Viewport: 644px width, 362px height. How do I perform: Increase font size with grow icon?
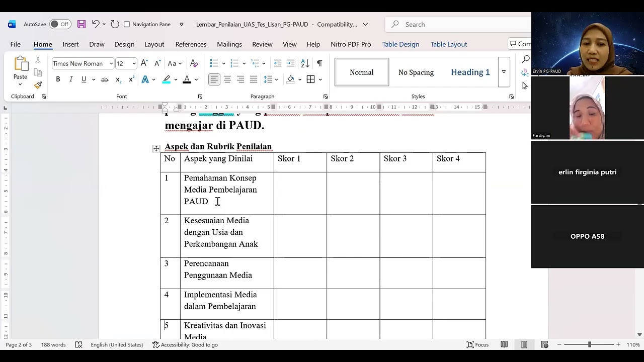(x=144, y=63)
